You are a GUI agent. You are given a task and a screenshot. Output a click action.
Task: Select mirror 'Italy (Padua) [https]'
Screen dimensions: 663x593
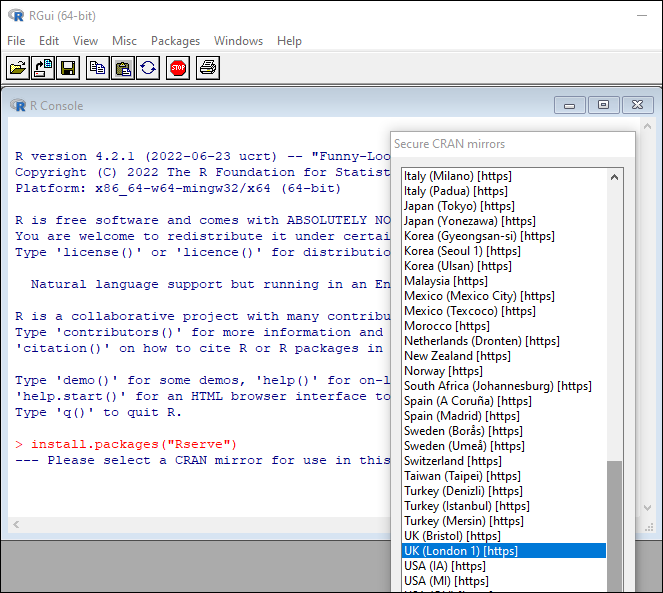[504, 191]
